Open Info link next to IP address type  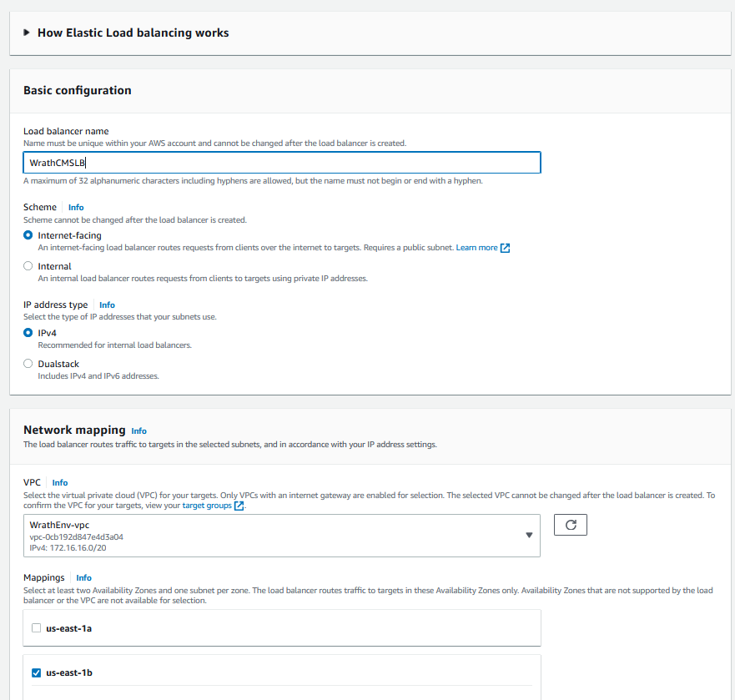(107, 305)
